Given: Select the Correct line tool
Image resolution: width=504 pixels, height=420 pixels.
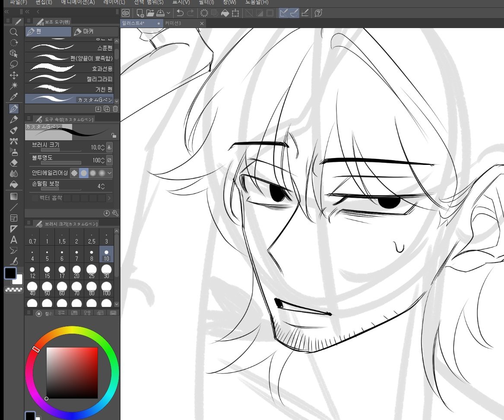Looking at the screenshot, I should pos(13,261).
